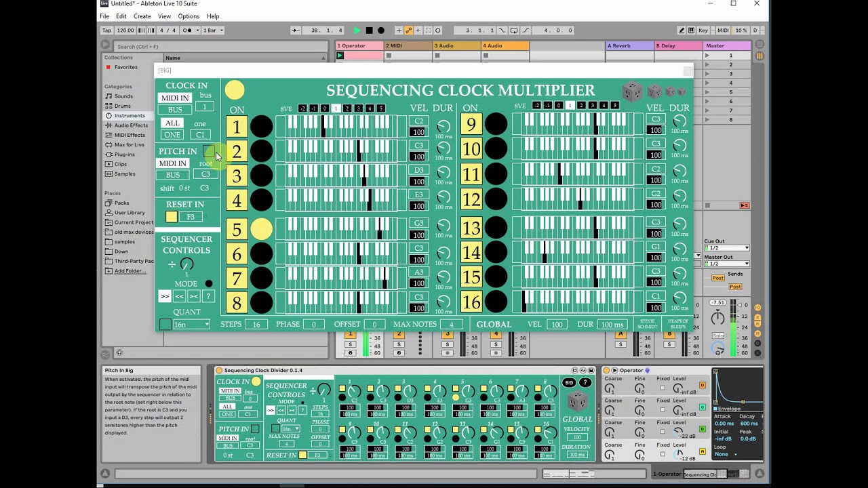The height and width of the screenshot is (488, 868).
Task: Toggle step 10 ON in BIG window
Action: point(471,149)
